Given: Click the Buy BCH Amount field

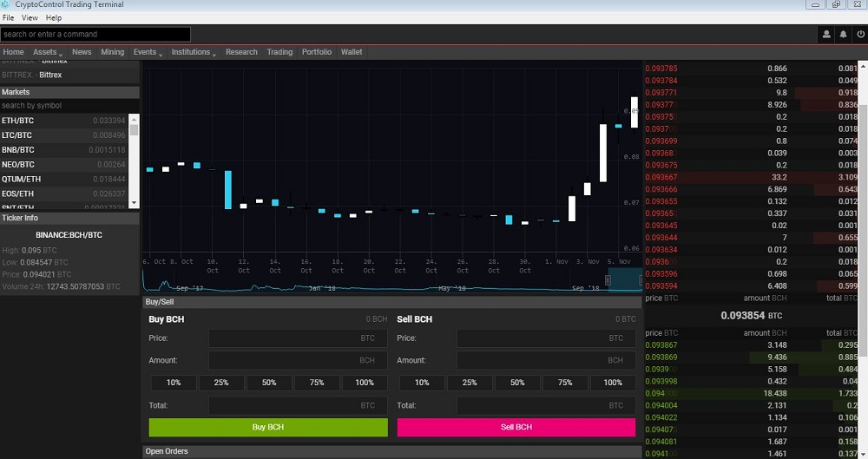Looking at the screenshot, I should (x=298, y=360).
